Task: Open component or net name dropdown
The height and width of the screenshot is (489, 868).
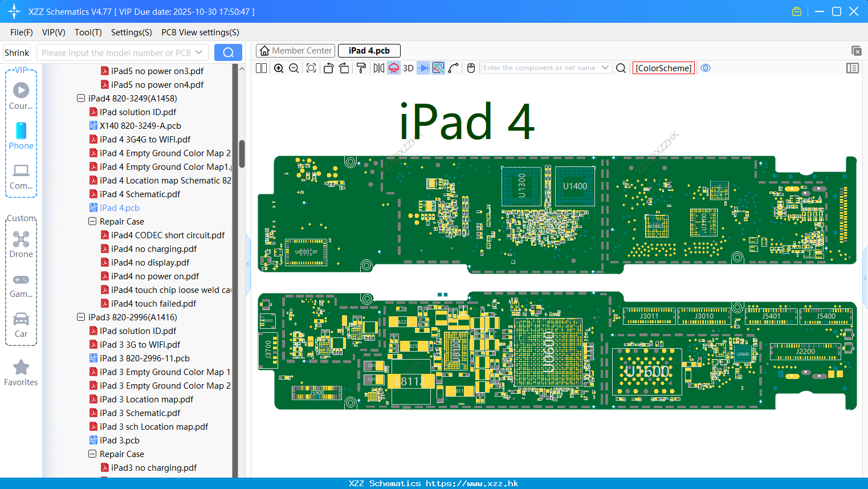Action: pos(605,68)
